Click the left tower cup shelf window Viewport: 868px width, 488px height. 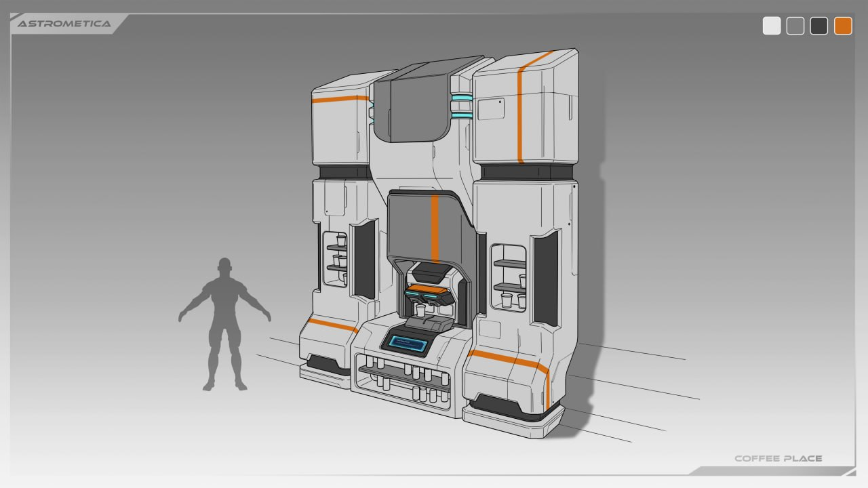coord(336,258)
